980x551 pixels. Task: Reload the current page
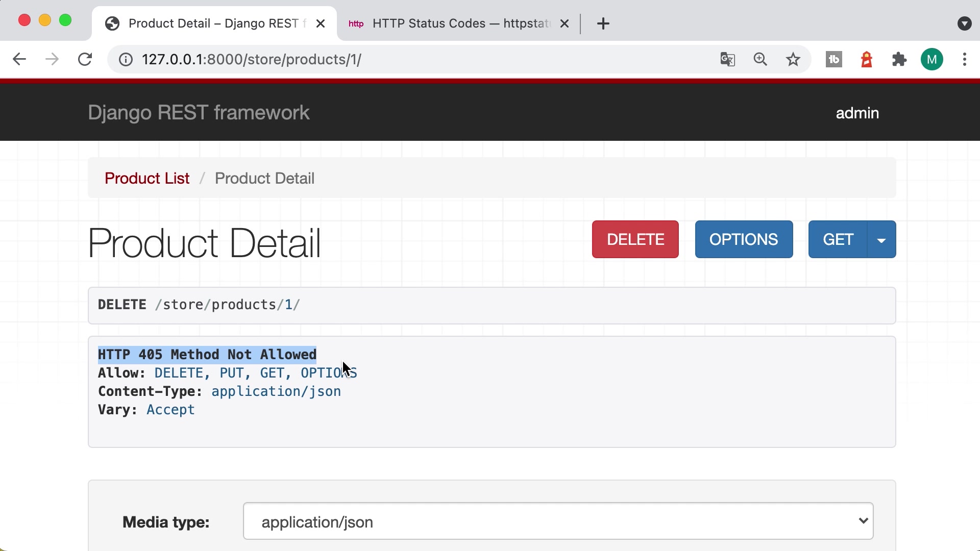(x=85, y=60)
